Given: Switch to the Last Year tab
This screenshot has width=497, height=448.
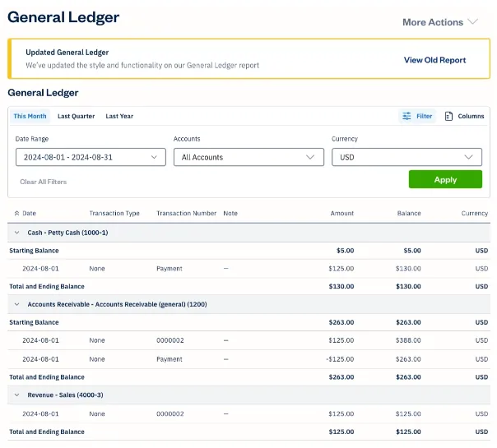Looking at the screenshot, I should pyautogui.click(x=119, y=117).
